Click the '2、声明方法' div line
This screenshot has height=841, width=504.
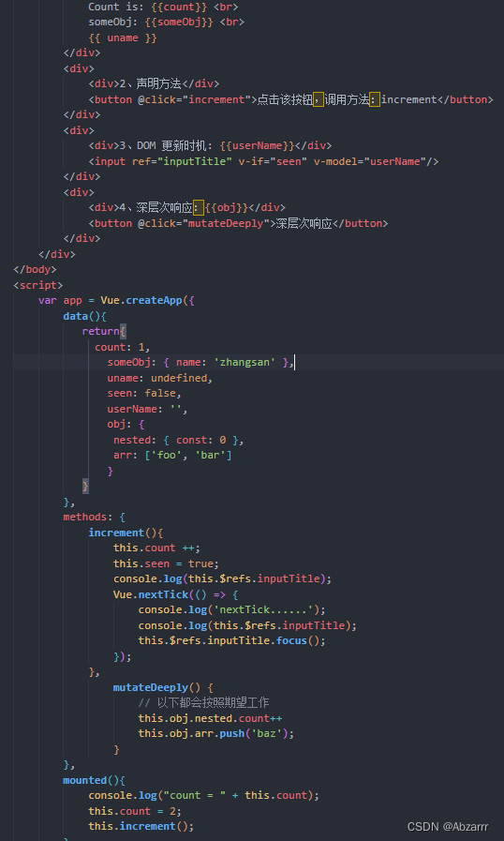(x=154, y=83)
